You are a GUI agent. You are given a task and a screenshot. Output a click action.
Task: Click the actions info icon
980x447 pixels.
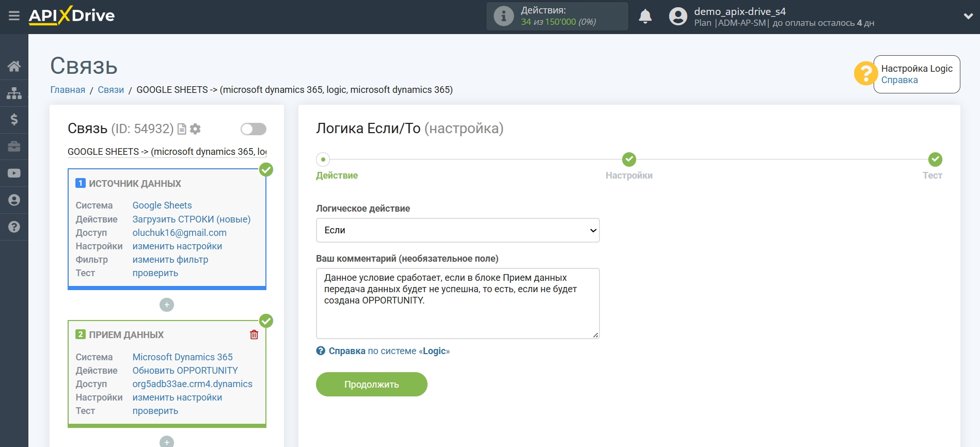pos(503,16)
